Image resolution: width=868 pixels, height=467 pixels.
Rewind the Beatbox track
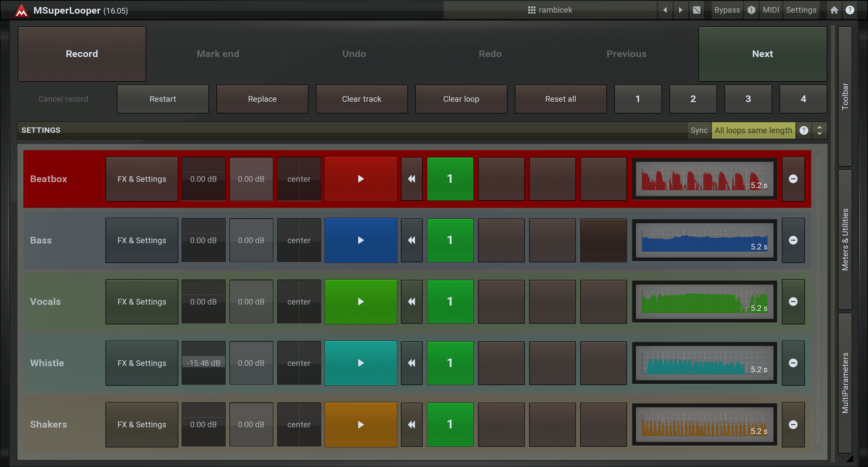click(x=411, y=179)
